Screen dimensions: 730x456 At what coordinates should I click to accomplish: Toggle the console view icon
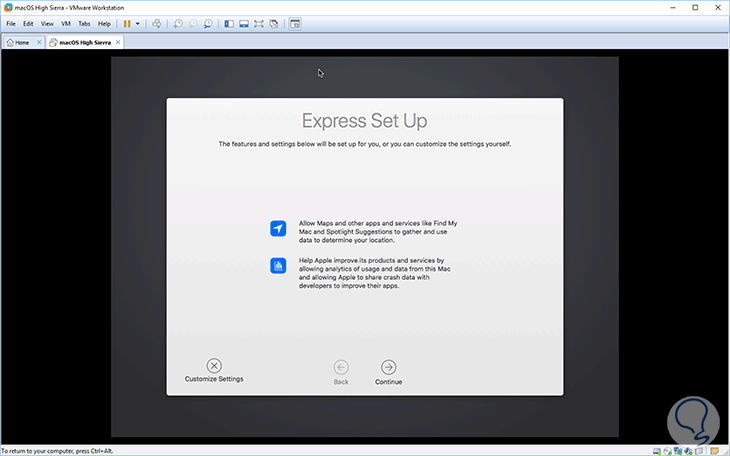pyautogui.click(x=295, y=24)
